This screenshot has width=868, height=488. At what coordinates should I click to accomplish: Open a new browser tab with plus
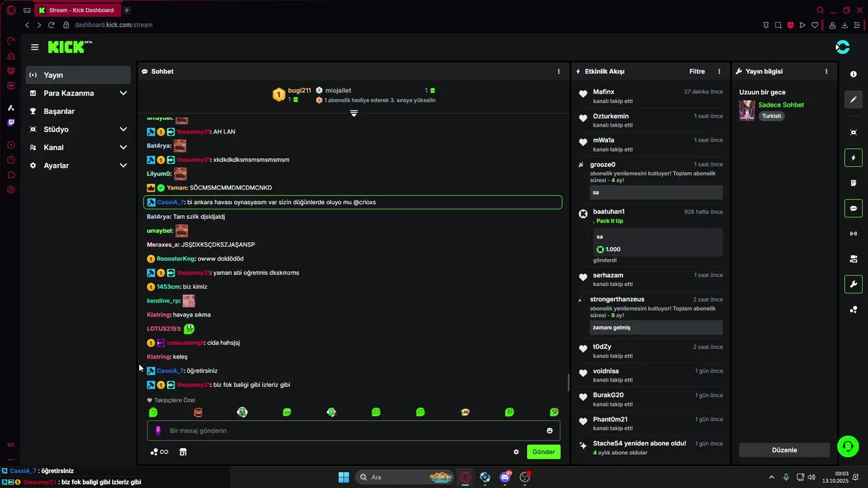tap(127, 10)
